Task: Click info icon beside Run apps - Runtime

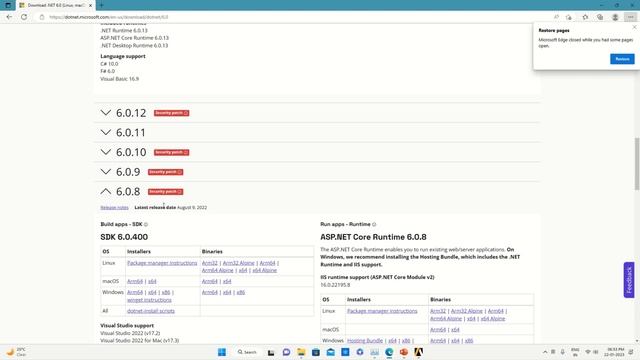Action: click(x=374, y=224)
